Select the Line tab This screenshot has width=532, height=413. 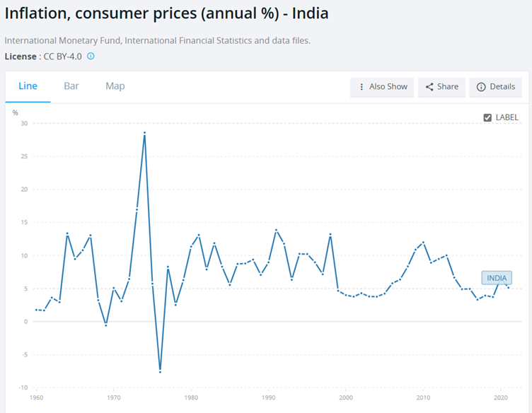pyautogui.click(x=28, y=86)
